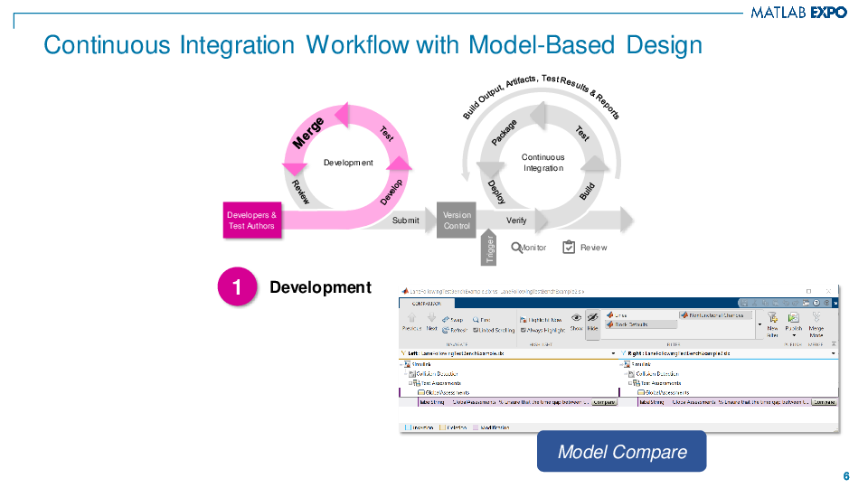The height and width of the screenshot is (488, 868).
Task: Collapse left Test Assessments node
Action: coord(410,383)
